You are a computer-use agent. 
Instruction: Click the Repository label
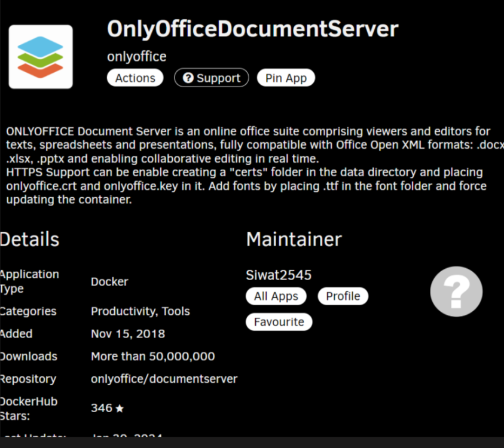[28, 379]
